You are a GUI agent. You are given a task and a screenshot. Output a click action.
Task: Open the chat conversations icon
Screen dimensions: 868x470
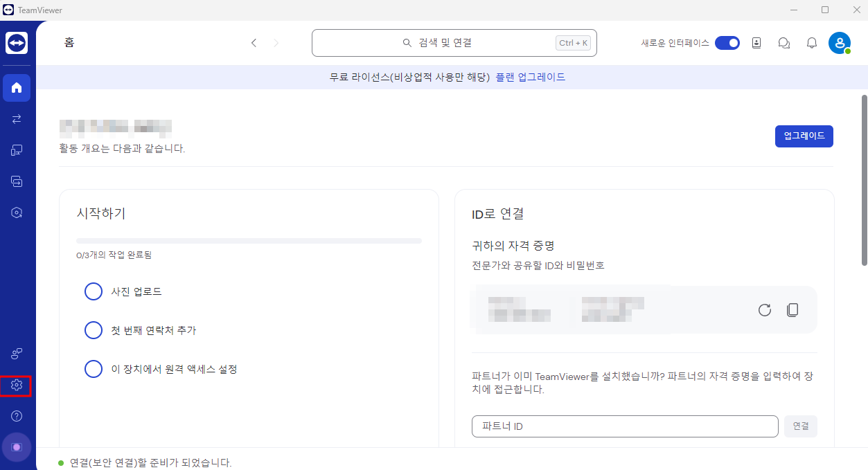point(783,42)
